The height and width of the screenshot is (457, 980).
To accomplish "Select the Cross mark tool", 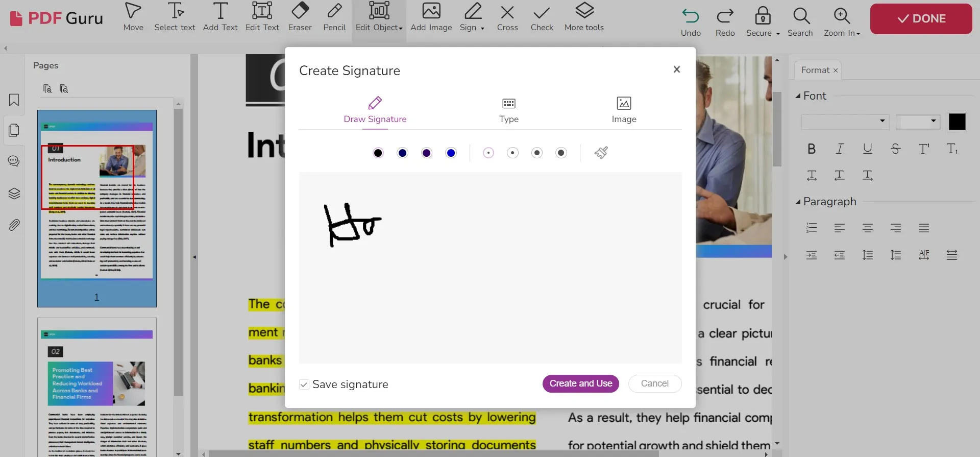I will (x=507, y=17).
